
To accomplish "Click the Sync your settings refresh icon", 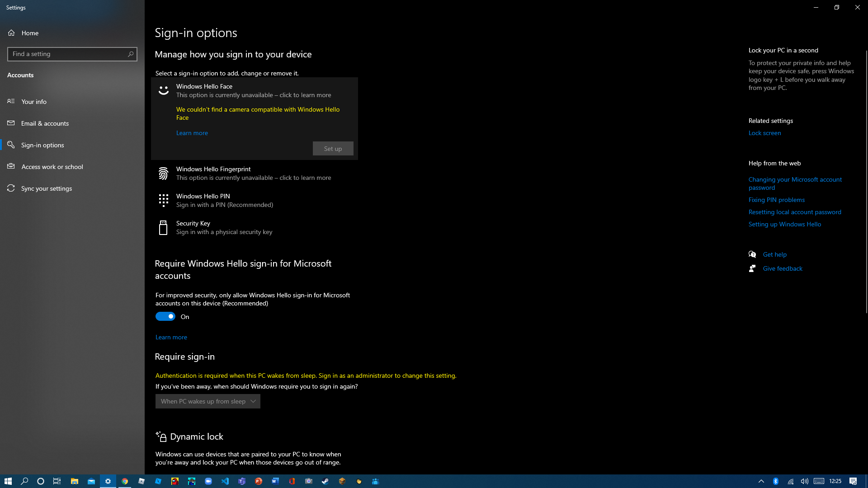I will (x=11, y=188).
